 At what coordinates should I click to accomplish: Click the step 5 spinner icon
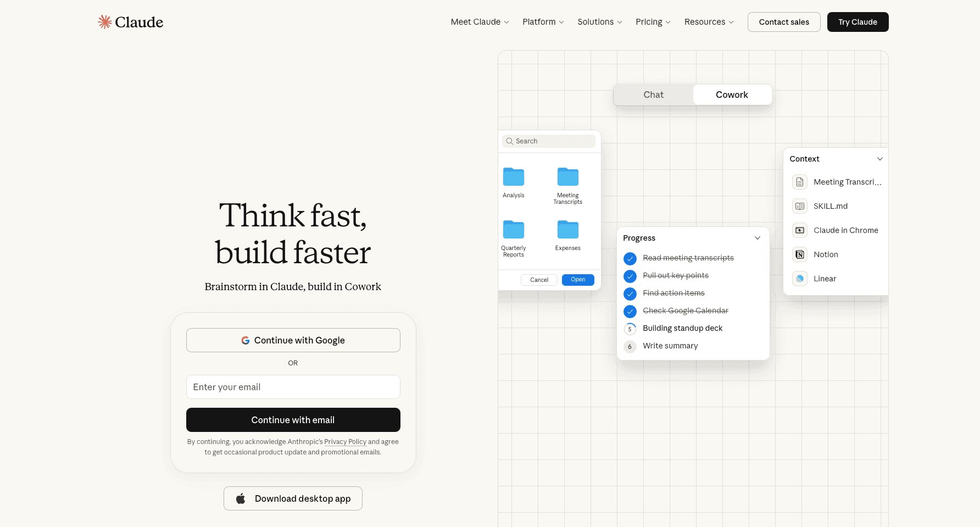pos(630,329)
